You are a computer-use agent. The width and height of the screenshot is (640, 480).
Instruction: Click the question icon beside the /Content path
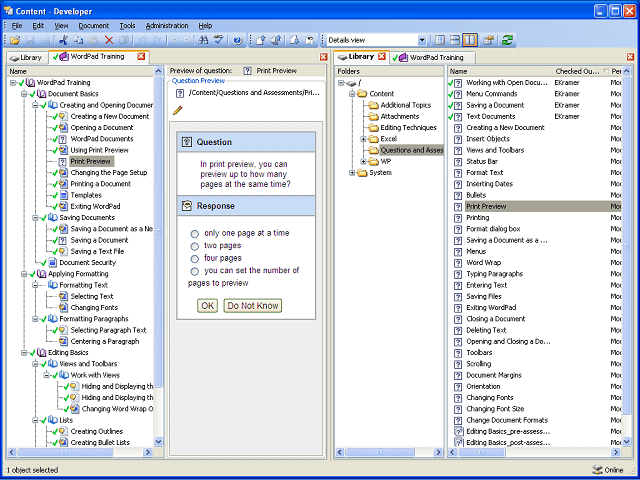[180, 93]
